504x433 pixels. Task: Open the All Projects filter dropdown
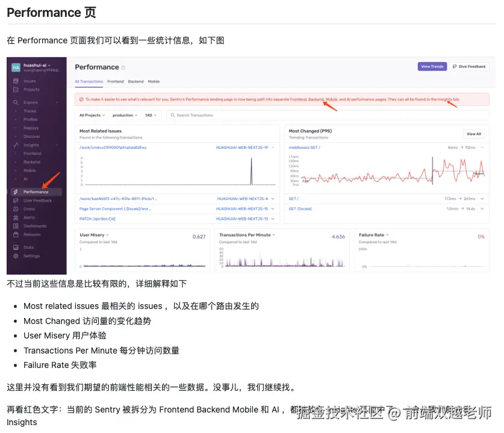92,115
